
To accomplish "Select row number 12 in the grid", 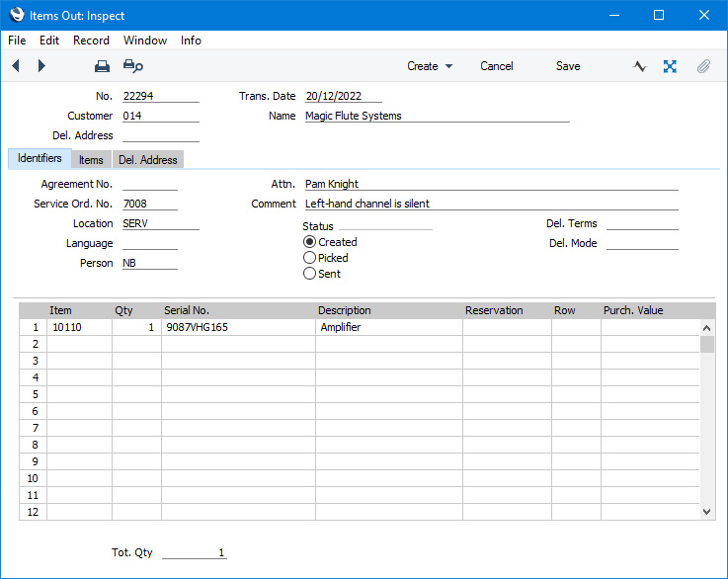I will (34, 512).
